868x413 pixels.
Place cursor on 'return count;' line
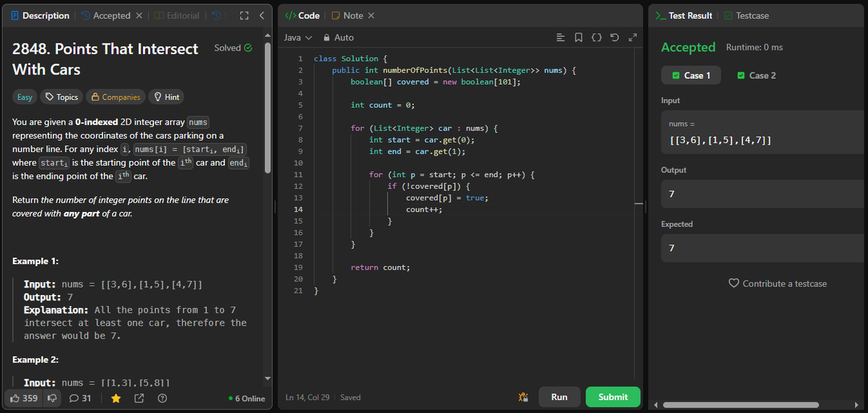[380, 268]
